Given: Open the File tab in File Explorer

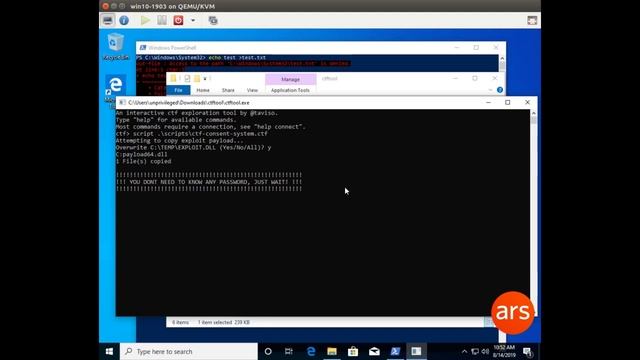Looking at the screenshot, I should pos(178,90).
